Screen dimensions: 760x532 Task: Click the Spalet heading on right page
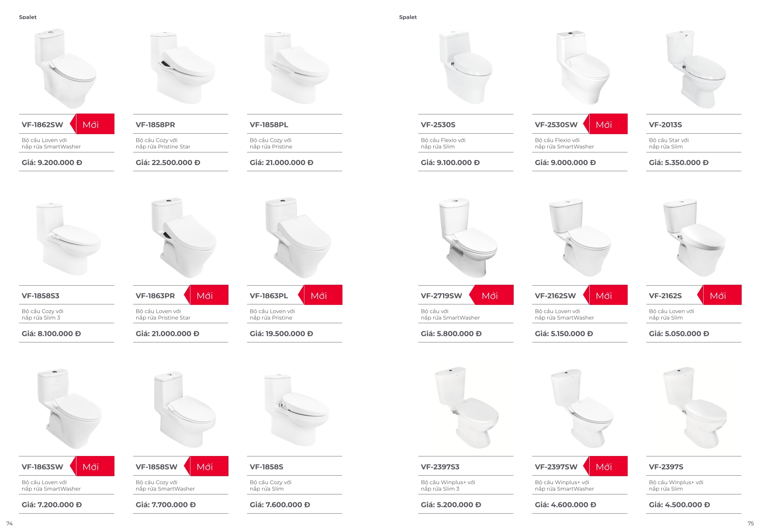[x=408, y=17]
